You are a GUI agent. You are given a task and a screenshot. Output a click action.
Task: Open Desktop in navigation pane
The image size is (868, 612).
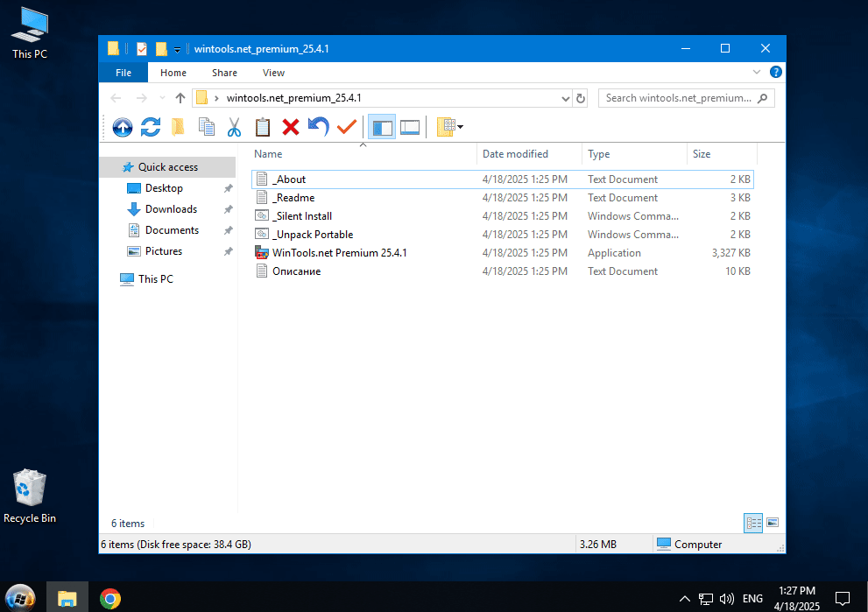click(x=164, y=188)
